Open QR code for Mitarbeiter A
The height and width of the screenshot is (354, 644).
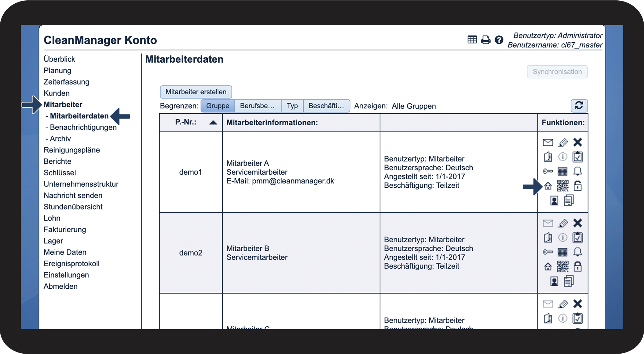tap(563, 186)
